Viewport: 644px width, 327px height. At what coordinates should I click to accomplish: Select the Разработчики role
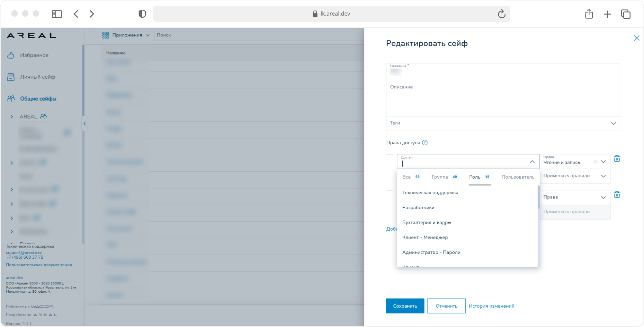click(x=418, y=207)
